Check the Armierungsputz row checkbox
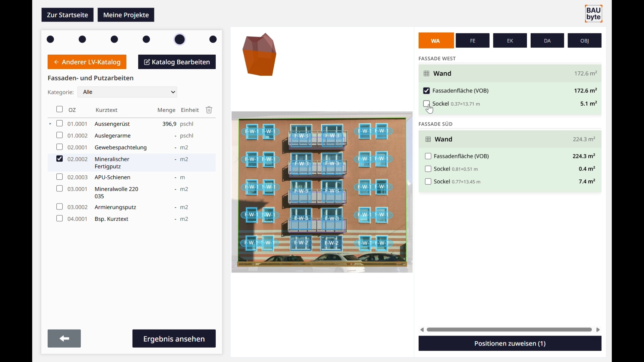This screenshot has width=644, height=362. [60, 207]
